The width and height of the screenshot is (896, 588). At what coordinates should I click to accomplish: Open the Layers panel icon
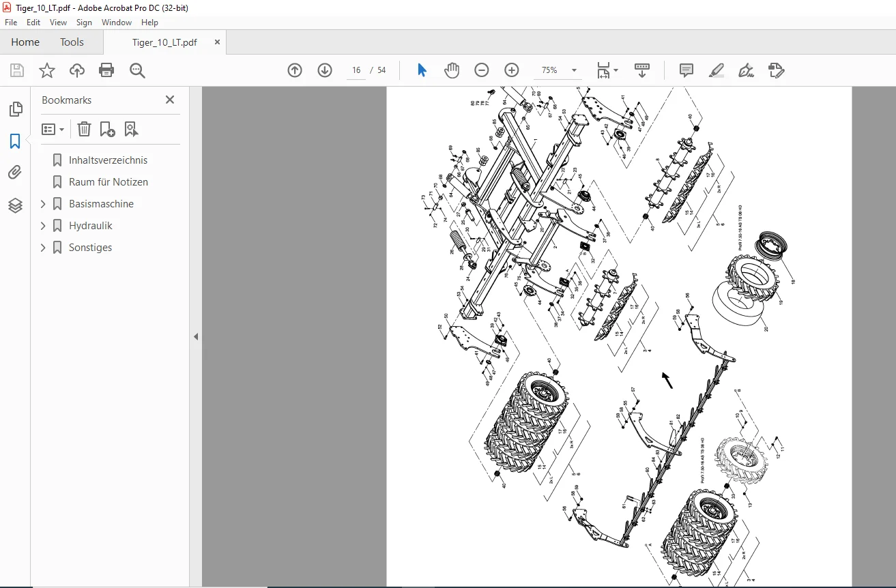(15, 205)
